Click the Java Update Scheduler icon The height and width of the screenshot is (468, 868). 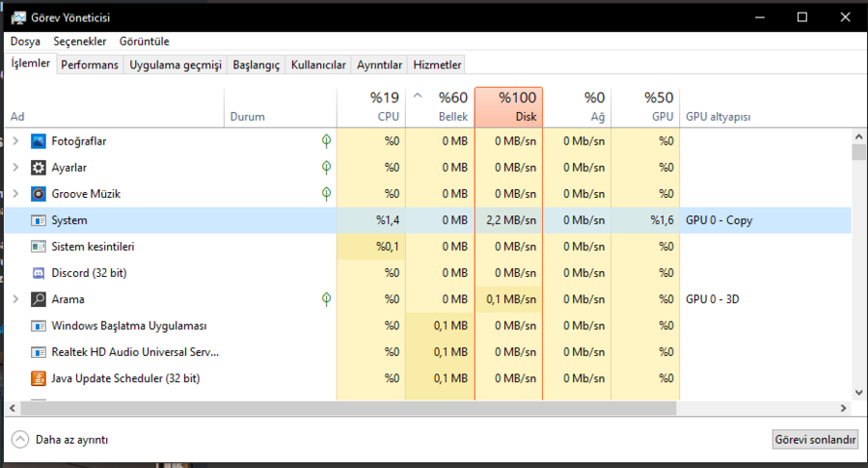(x=39, y=378)
